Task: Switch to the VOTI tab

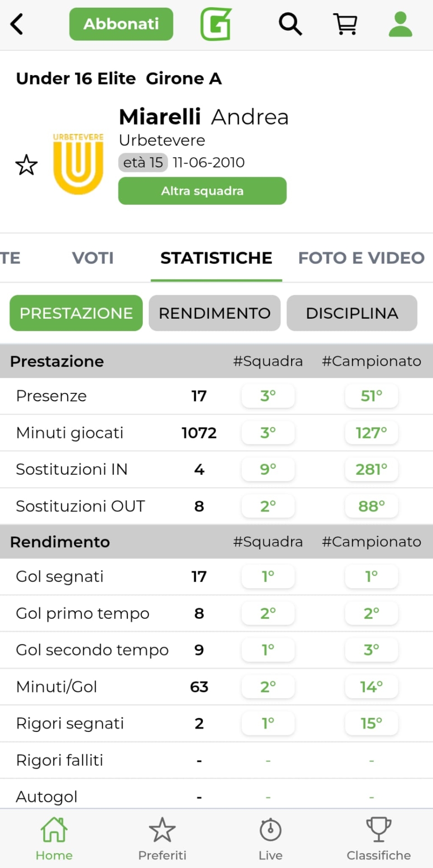Action: point(93,258)
